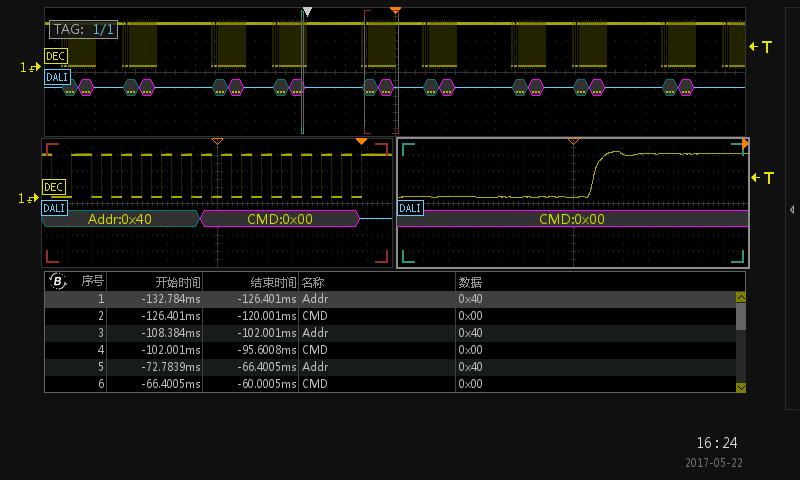Click the decode table scrollbar thumb
Screen dimensions: 800x480
click(x=741, y=316)
